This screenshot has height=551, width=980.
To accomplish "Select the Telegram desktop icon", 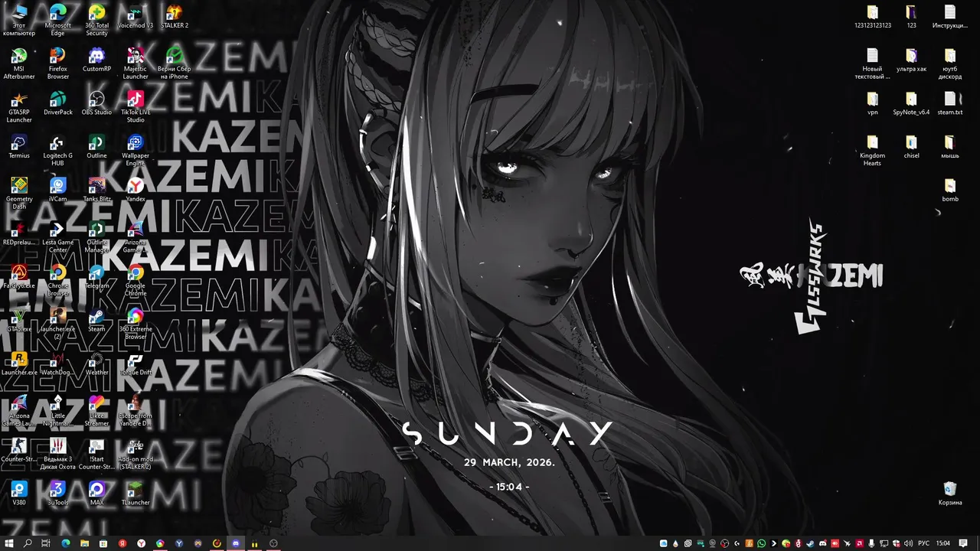I will click(x=96, y=278).
